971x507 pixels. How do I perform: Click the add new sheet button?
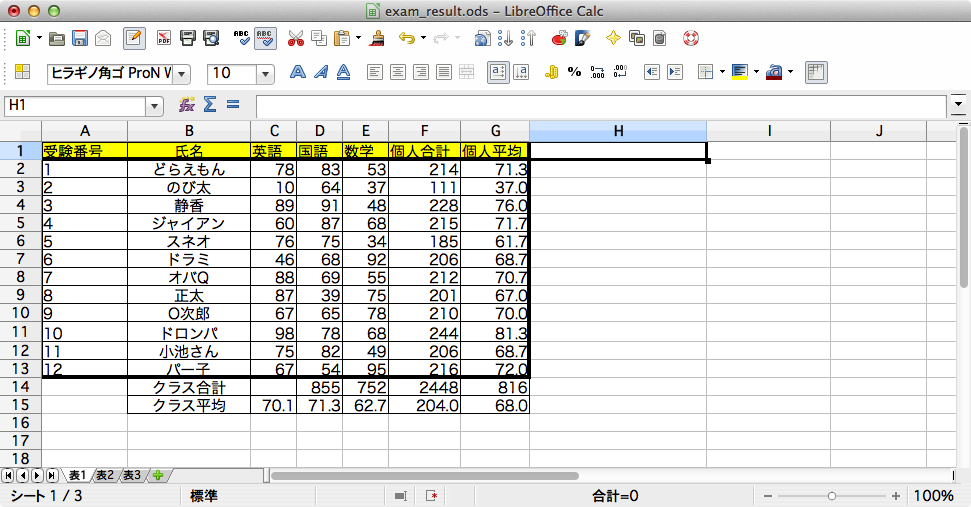pos(158,475)
